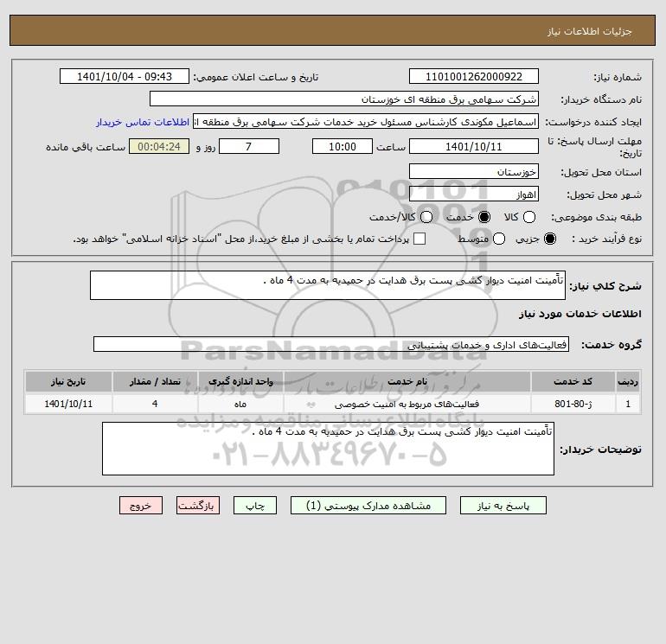666x644 pixels.
Task: Click the delivery city field اهواز
Action: [474, 194]
